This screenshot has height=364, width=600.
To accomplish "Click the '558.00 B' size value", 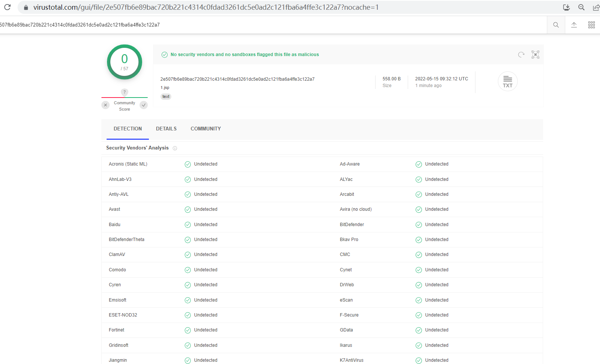I will [392, 79].
